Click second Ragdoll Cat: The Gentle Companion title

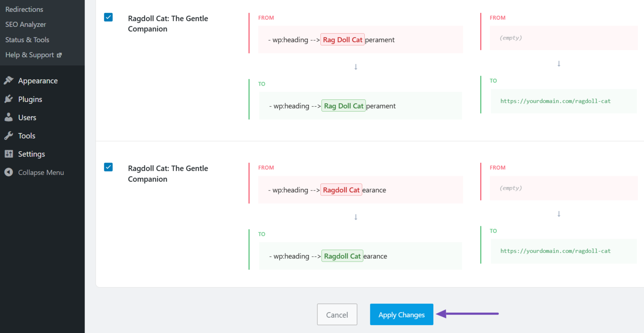(x=168, y=173)
